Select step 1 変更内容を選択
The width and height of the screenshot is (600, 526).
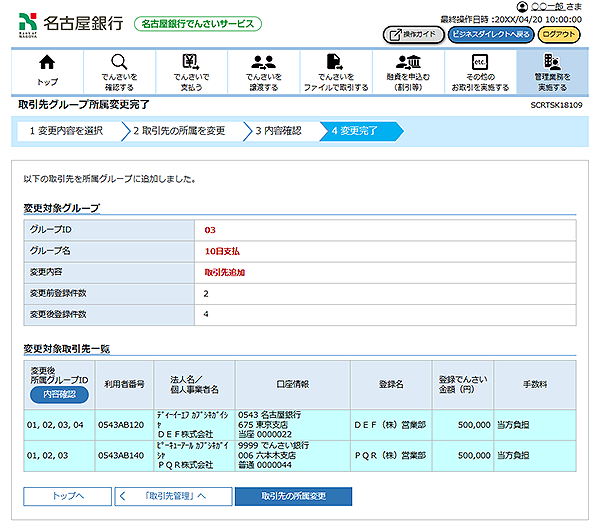click(x=67, y=130)
